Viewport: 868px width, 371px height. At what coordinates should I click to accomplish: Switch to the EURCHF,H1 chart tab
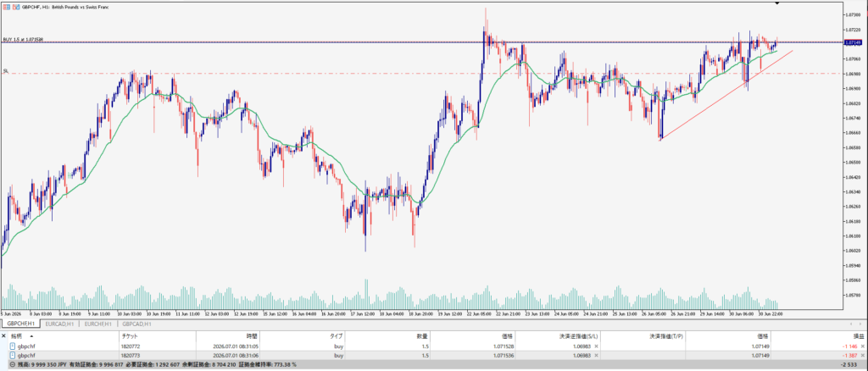click(x=98, y=324)
